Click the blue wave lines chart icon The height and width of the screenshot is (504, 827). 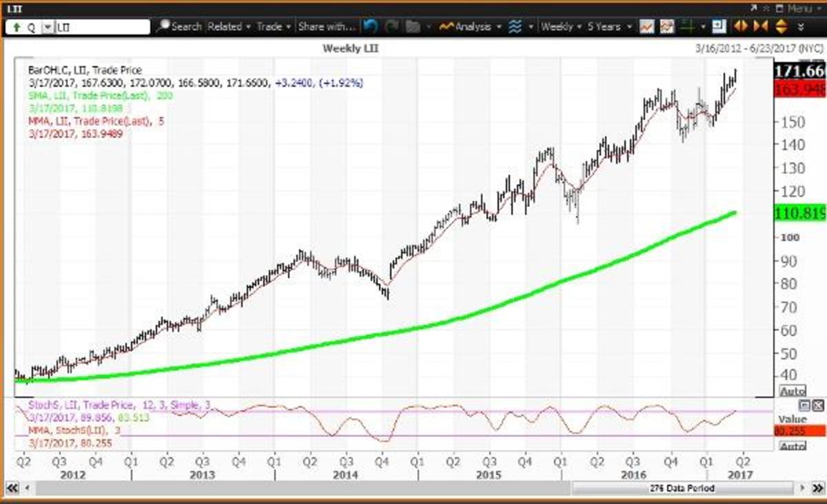(x=515, y=27)
